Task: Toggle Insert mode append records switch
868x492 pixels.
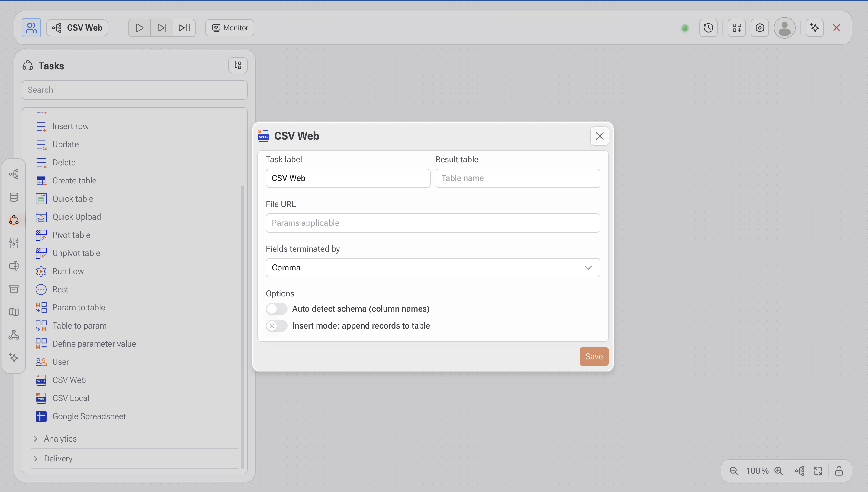Action: pos(276,326)
